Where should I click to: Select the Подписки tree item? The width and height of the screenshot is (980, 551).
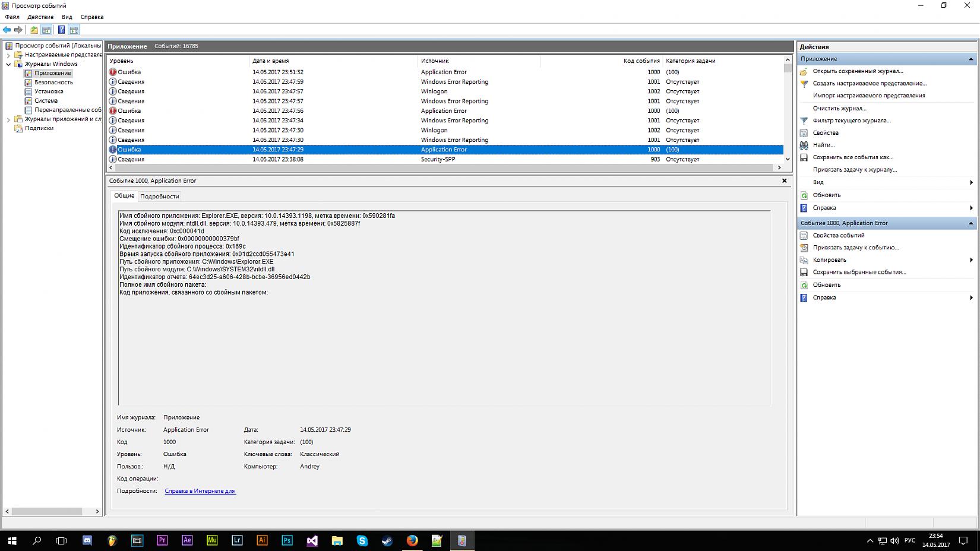(39, 128)
